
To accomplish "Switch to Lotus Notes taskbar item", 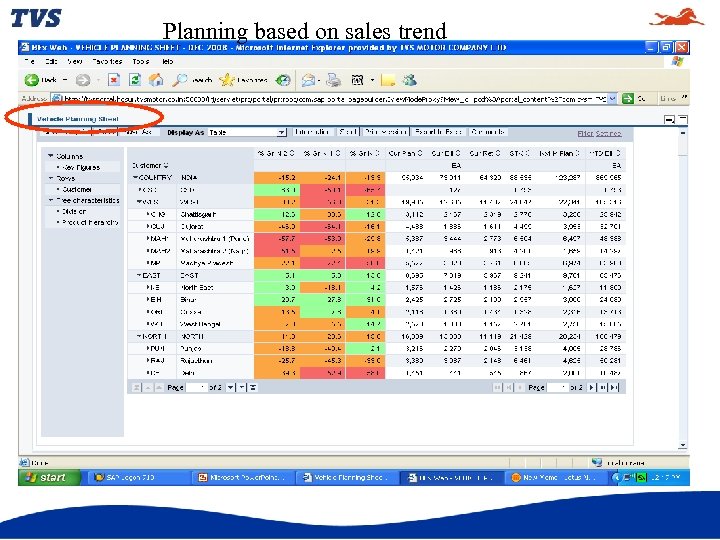I will tap(556, 478).
